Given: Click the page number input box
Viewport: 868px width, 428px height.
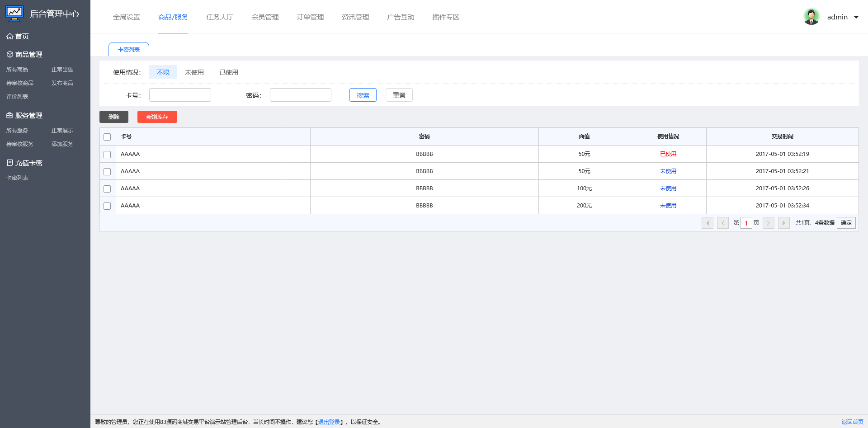Looking at the screenshot, I should click(746, 223).
